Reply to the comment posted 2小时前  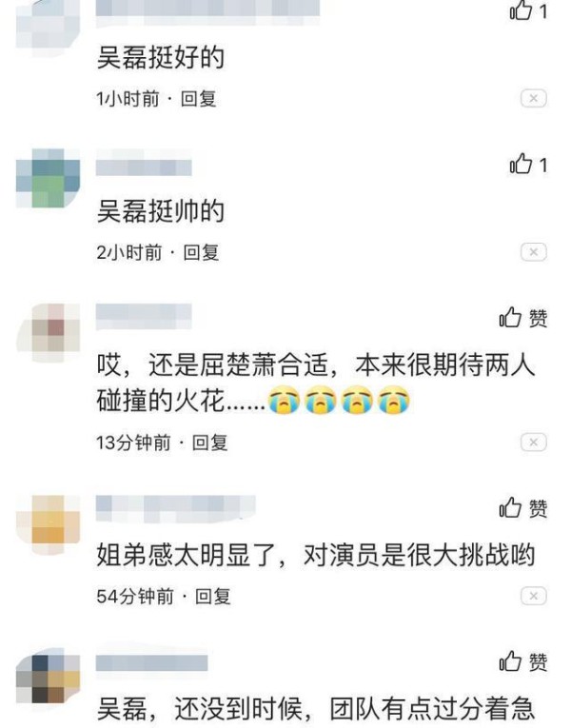click(201, 252)
